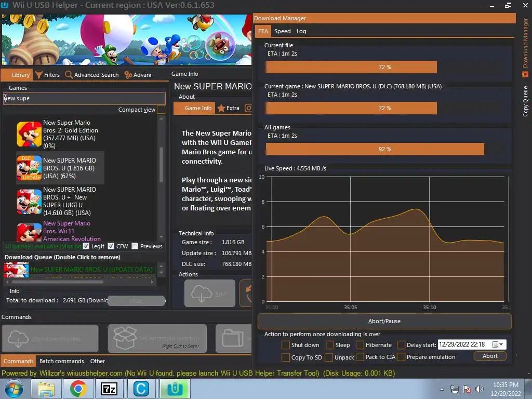The image size is (532, 399).
Task: Click the volume speaker tray icon
Action: tap(479, 389)
